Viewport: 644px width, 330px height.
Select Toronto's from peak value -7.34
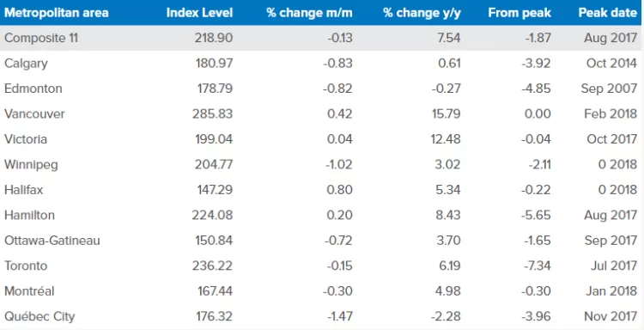pos(538,266)
